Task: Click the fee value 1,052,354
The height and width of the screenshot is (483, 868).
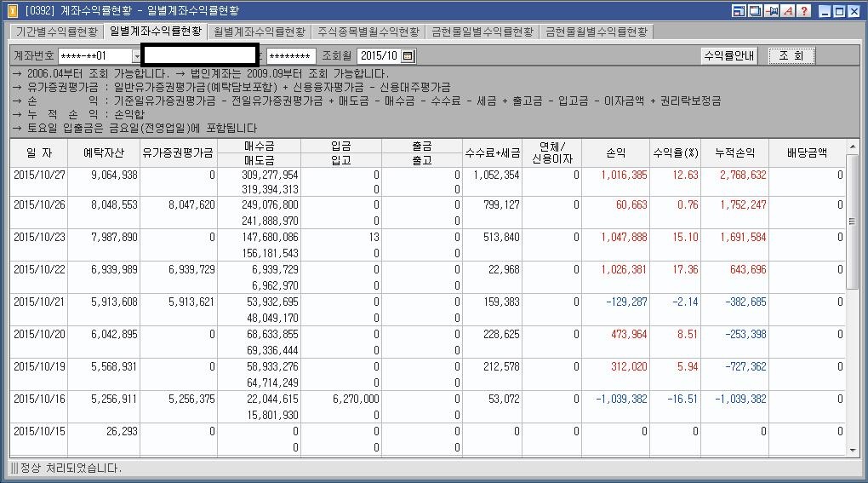Action: [496, 175]
